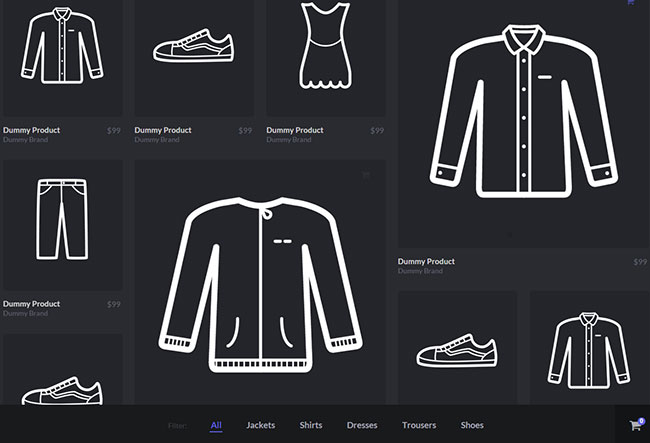
Task: Choose the Shoes filter
Action: coord(472,425)
